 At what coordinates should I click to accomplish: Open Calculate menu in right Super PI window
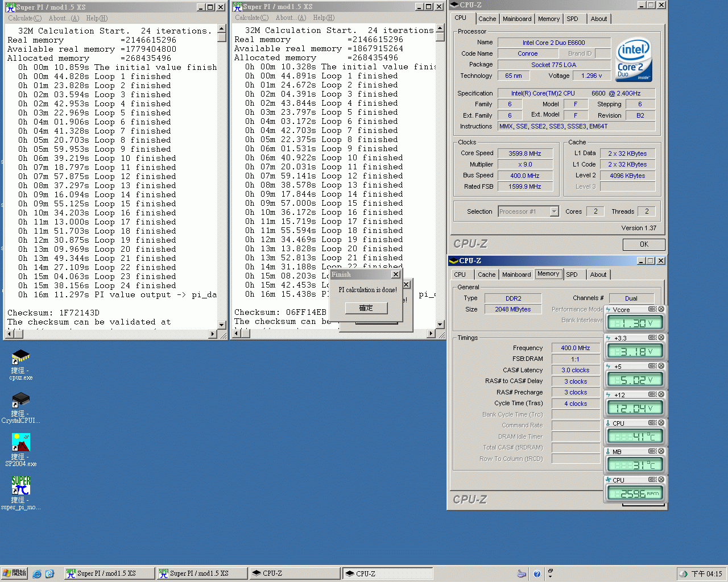(x=251, y=18)
